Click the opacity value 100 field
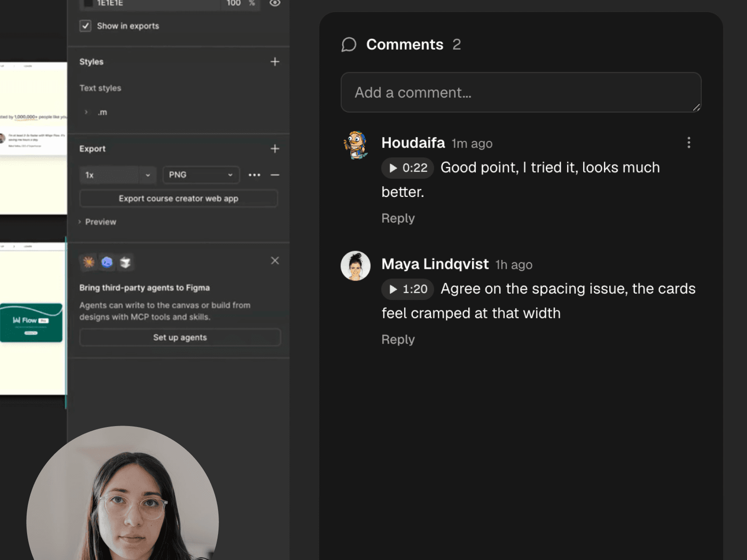747x560 pixels. 233,3
